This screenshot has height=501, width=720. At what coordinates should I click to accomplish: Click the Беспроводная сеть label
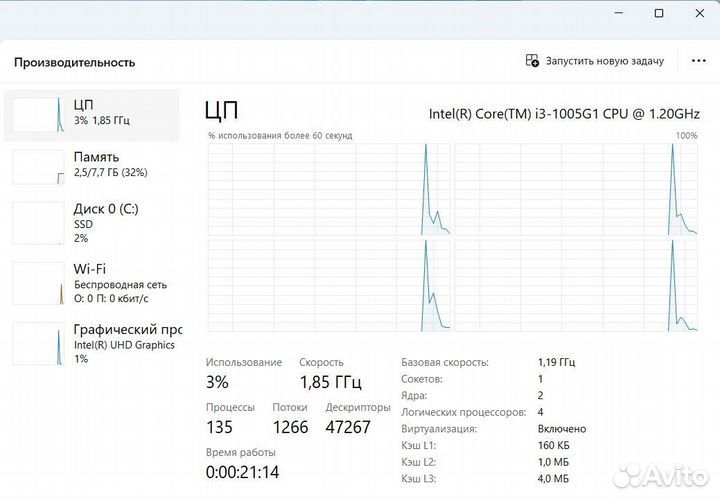pos(120,285)
